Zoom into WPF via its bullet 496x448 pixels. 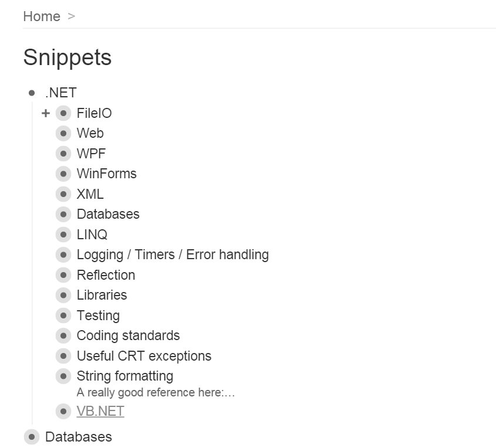[x=63, y=154]
